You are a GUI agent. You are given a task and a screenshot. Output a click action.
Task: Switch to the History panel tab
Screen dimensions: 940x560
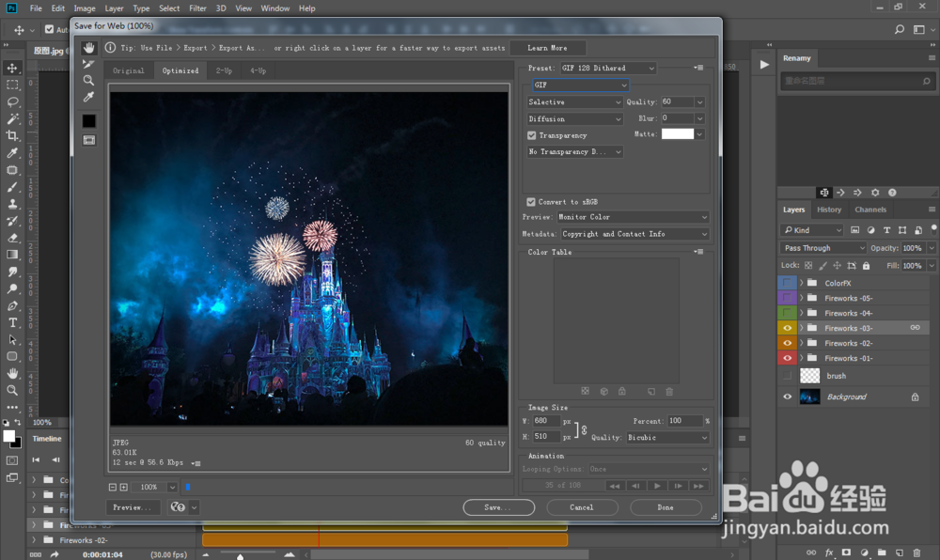[828, 210]
